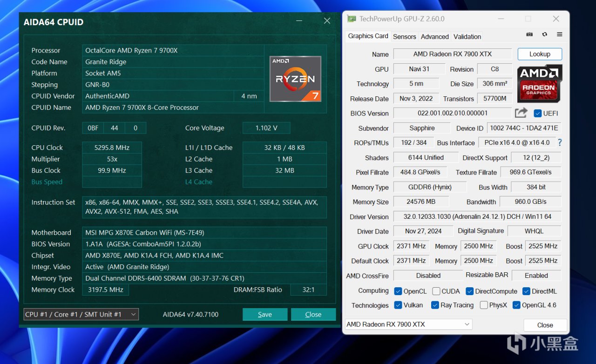
Task: Click the Memory Size value 24576 MB
Action: click(421, 202)
